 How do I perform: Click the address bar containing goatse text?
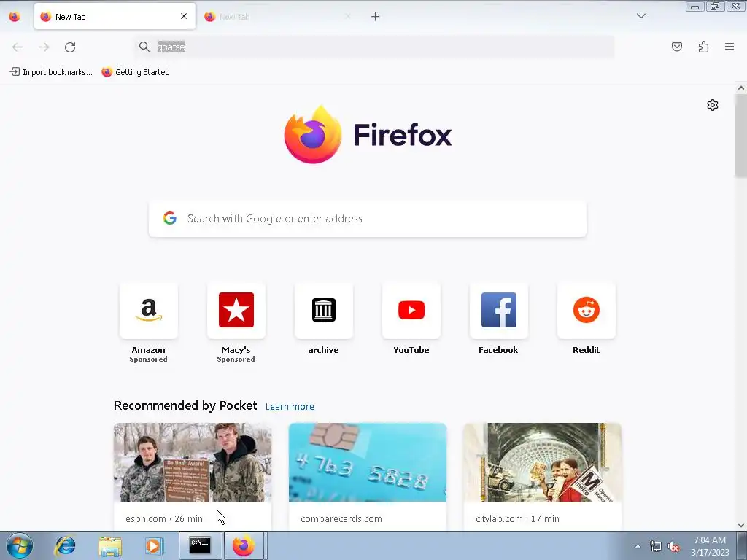(x=374, y=47)
